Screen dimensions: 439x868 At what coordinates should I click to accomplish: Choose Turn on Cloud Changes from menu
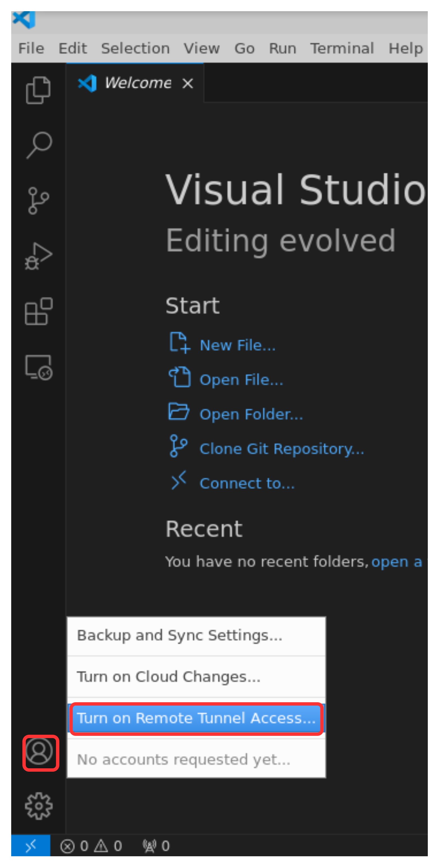[x=197, y=676]
